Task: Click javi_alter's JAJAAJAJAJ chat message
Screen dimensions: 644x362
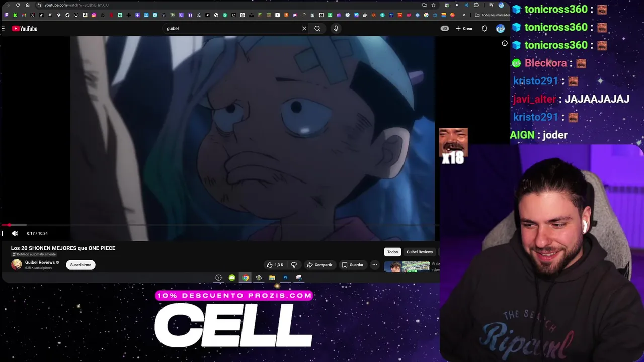Action: [x=597, y=99]
